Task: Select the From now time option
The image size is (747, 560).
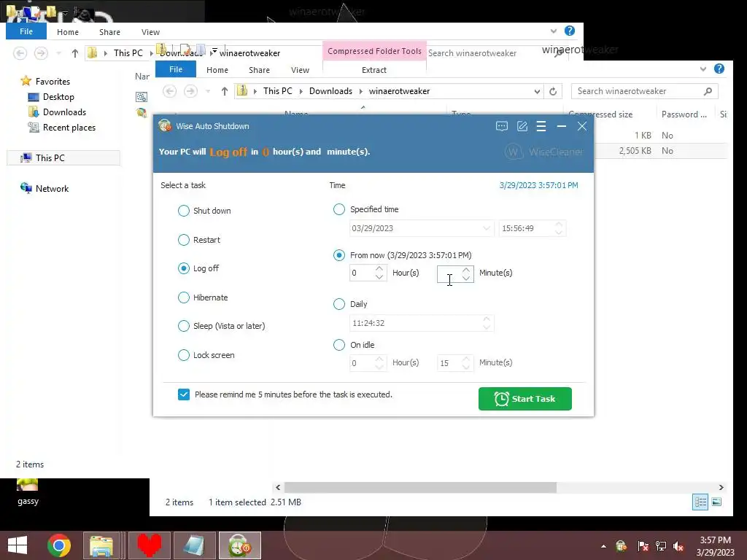Action: coord(338,255)
